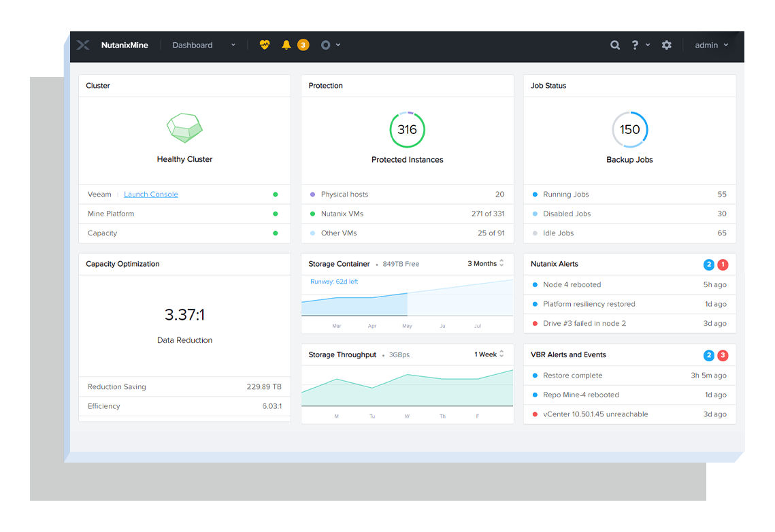775x532 pixels.
Task: Click the Launch Console link
Action: point(151,195)
